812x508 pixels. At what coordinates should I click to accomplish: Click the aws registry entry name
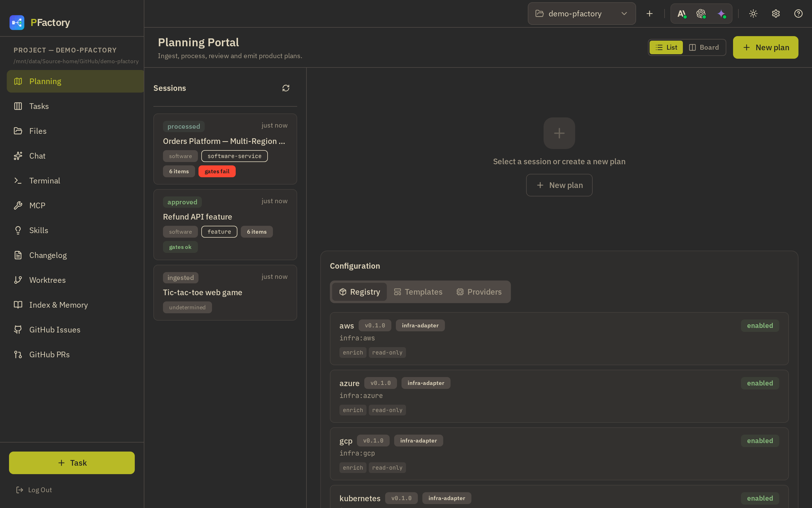(x=347, y=326)
